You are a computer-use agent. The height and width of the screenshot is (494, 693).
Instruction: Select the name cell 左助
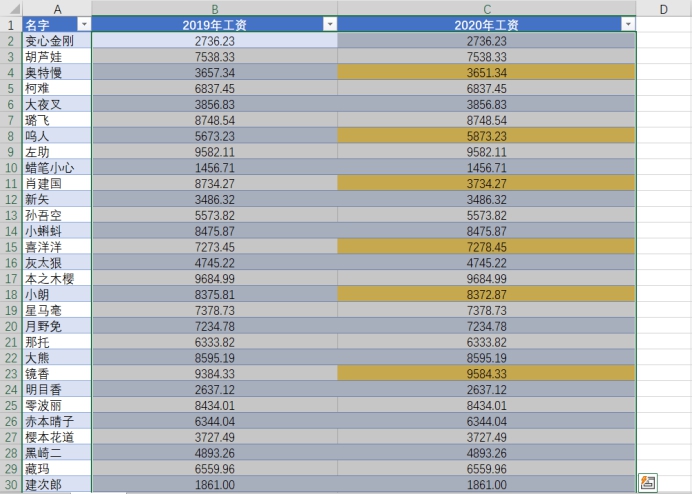click(x=57, y=152)
